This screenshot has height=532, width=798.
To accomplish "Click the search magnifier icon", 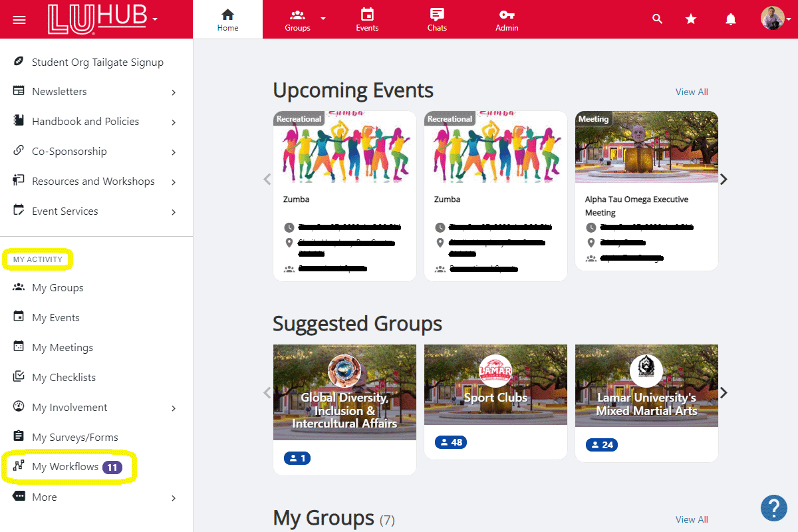I will click(x=657, y=19).
